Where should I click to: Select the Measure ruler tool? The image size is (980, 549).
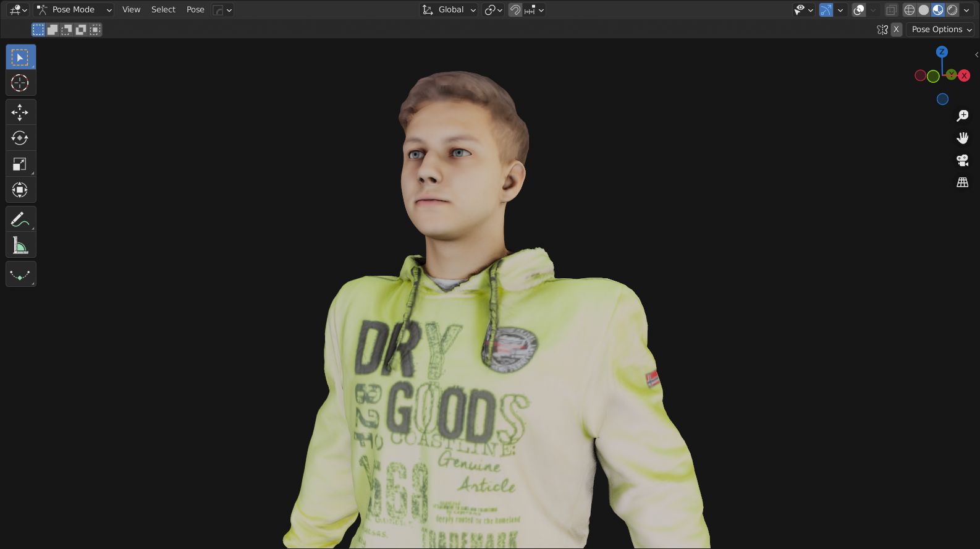20,245
